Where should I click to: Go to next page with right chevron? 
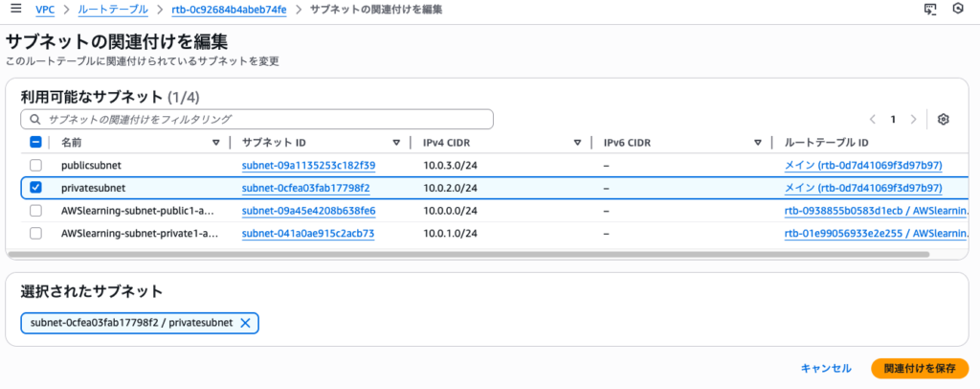tap(914, 120)
